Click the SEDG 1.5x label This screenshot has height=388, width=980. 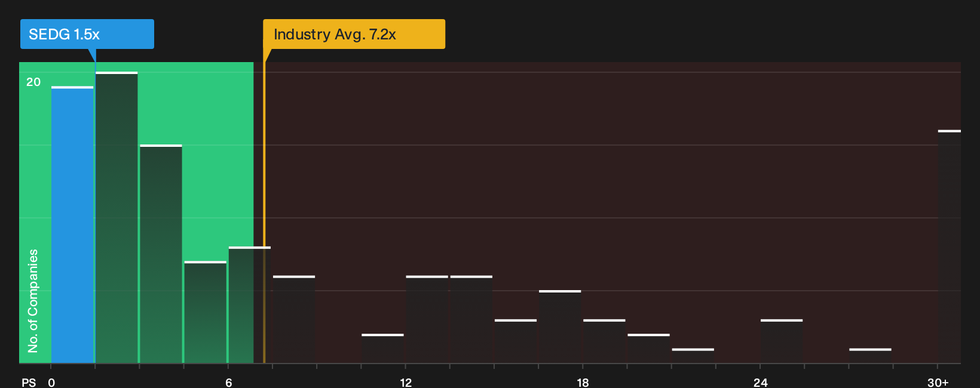pyautogui.click(x=87, y=34)
